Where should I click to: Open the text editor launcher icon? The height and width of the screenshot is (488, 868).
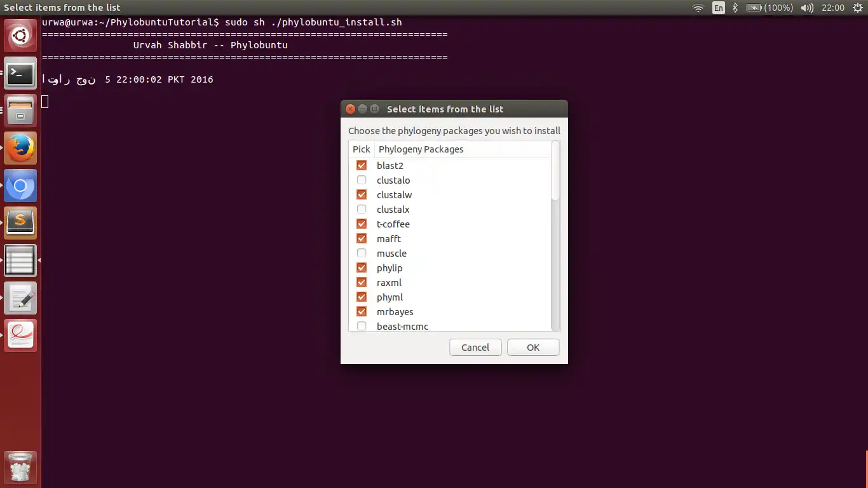tap(20, 298)
